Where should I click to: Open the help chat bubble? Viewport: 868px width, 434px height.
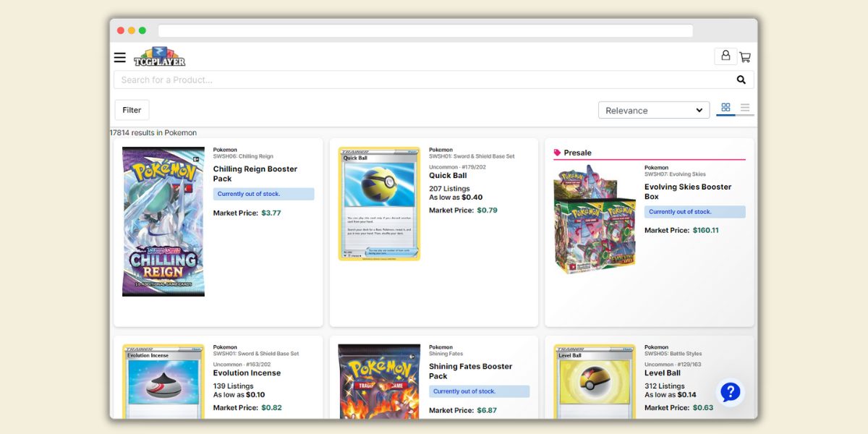731,392
